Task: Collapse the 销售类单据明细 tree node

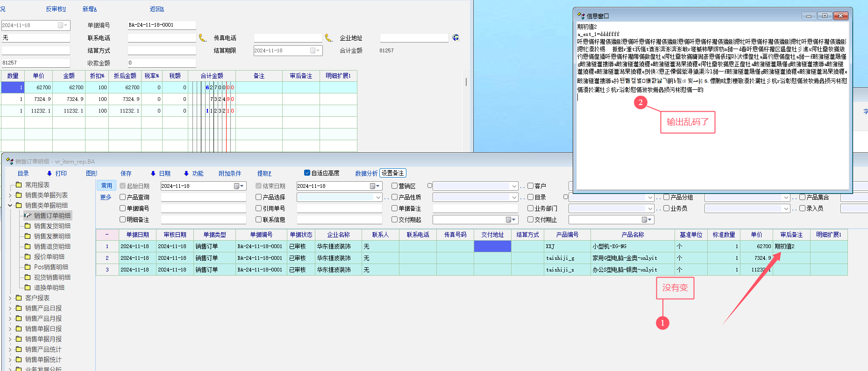Action: point(10,206)
